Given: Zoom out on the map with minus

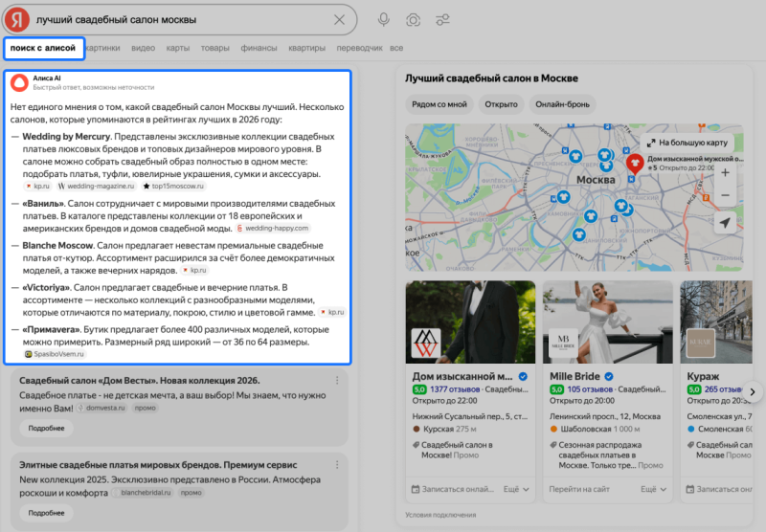Looking at the screenshot, I should (725, 195).
